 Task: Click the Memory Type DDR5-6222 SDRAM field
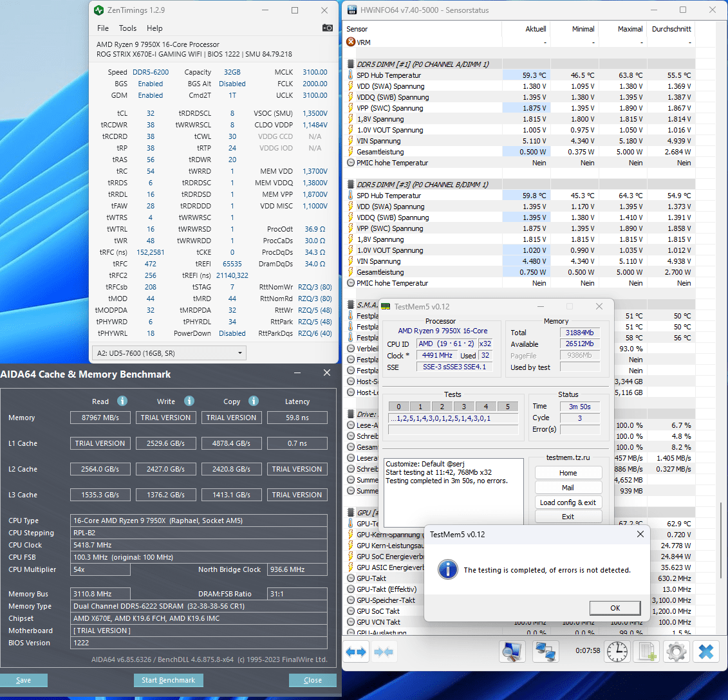coord(199,606)
